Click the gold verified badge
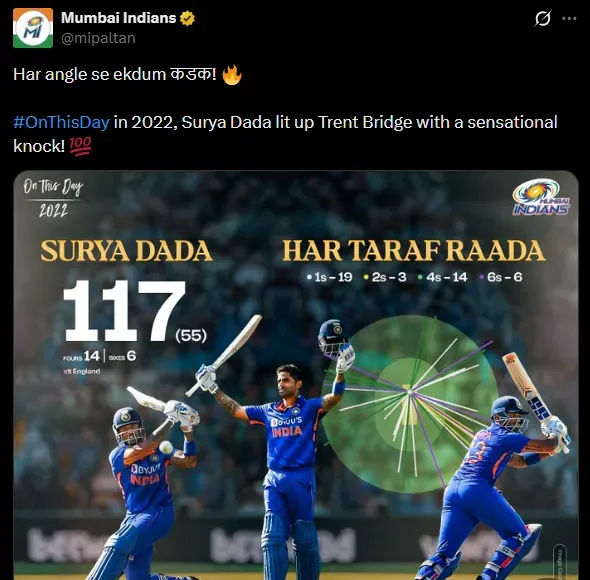Viewport: 590px width, 580px height. click(x=187, y=18)
